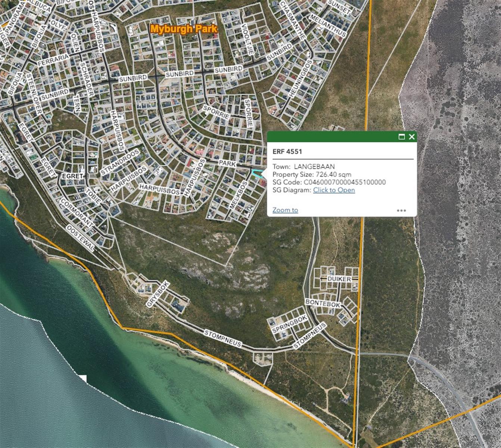Click the Myburgh Park suburb label
The height and width of the screenshot is (448, 501).
click(184, 29)
